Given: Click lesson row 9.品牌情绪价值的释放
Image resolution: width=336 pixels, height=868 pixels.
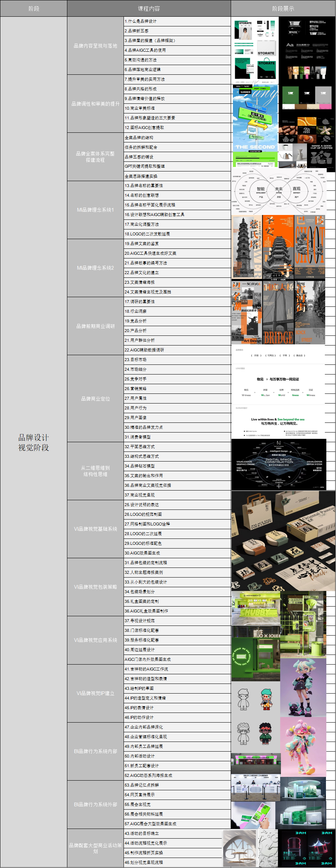Looking at the screenshot, I should pos(177,99).
